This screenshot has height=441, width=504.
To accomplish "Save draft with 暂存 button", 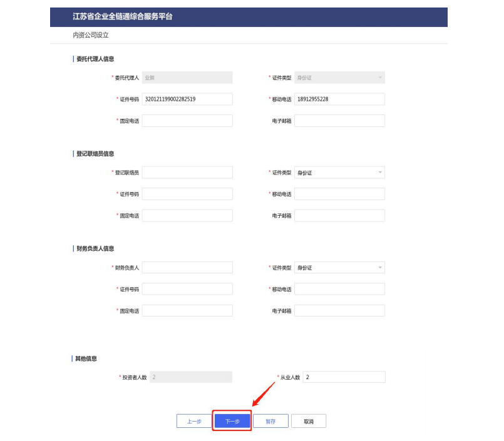I will (x=270, y=421).
